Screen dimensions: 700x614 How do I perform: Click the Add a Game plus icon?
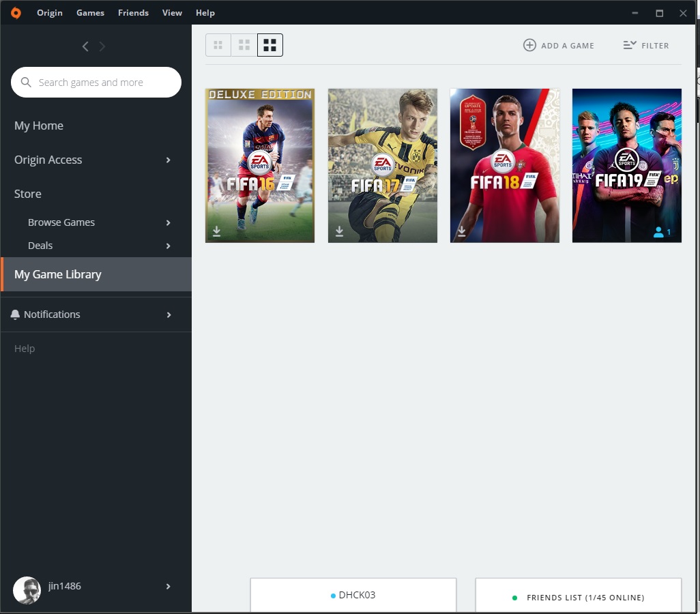[x=529, y=45]
